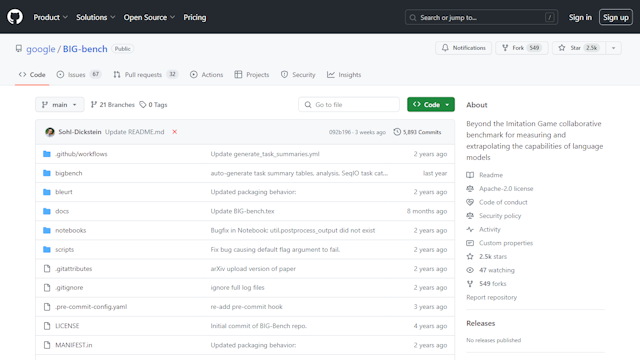The width and height of the screenshot is (640, 360).
Task: Open the Custom properties link
Action: pos(506,243)
